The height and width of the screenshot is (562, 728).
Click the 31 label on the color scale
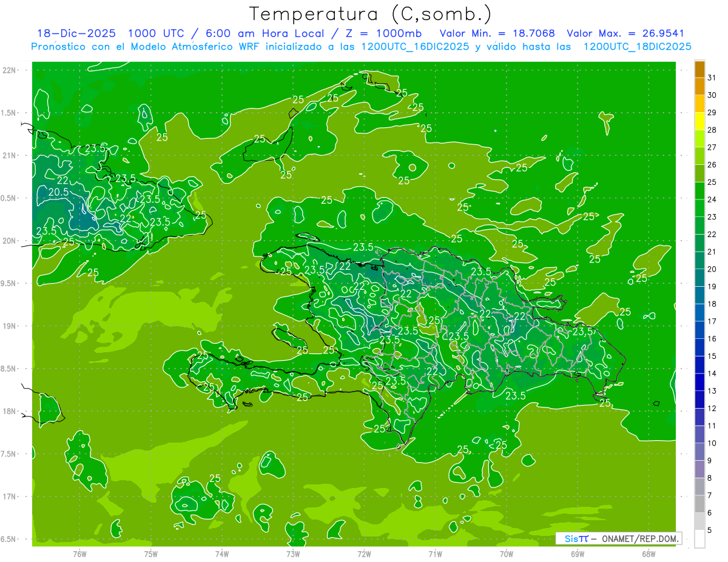[712, 77]
